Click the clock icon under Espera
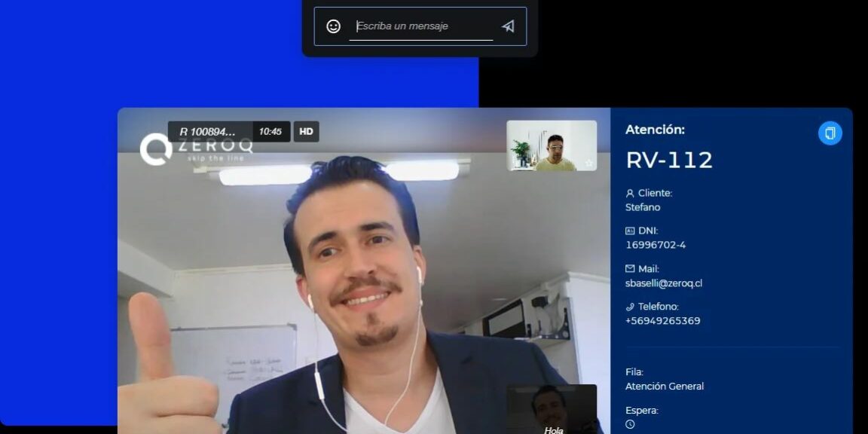 630,424
